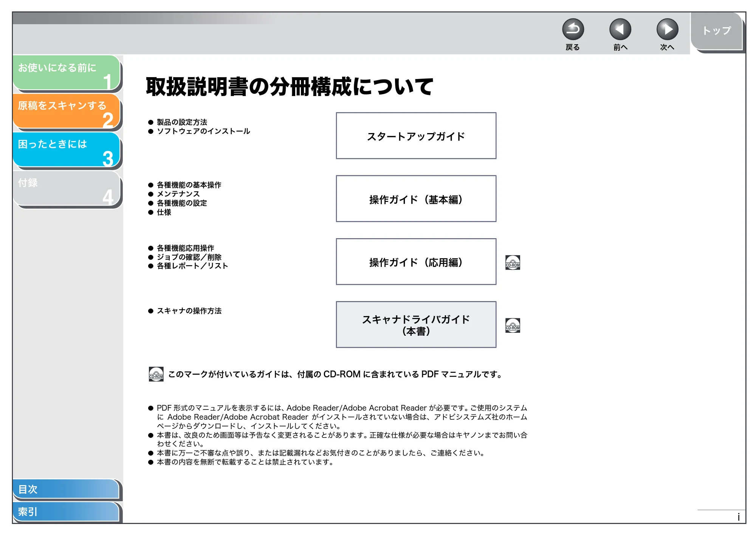The width and height of the screenshot is (756, 535).
Task: Click the page heading 取扱説明書の分冊構成について
Action: click(290, 87)
